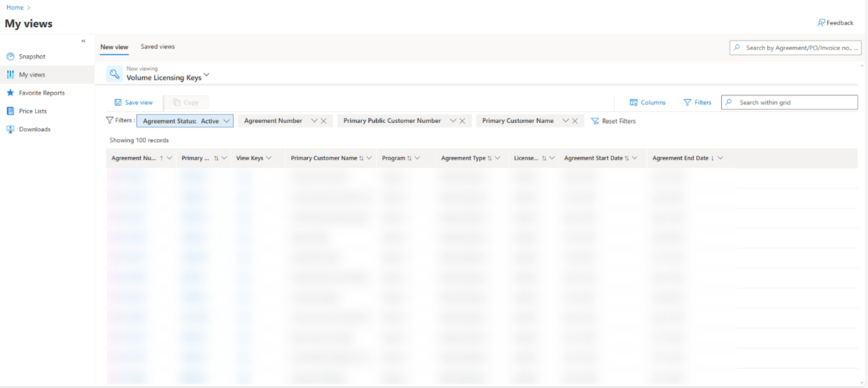868x388 pixels.
Task: Open the Feedback button
Action: 835,23
